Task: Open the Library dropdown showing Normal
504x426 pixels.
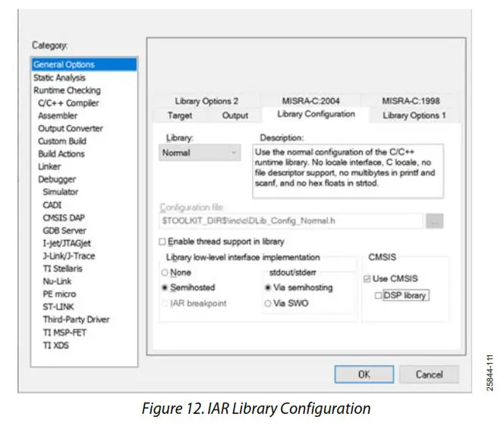Action: [x=200, y=153]
